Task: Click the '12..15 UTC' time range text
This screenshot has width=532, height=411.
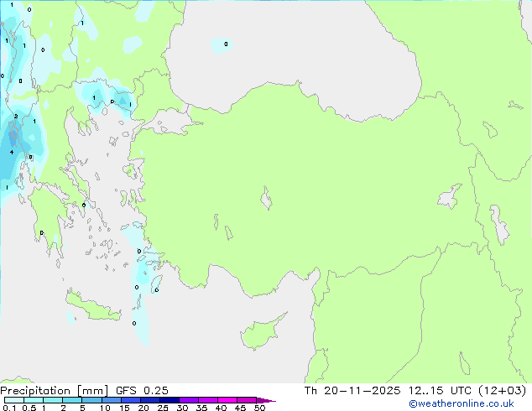Action: (440, 391)
